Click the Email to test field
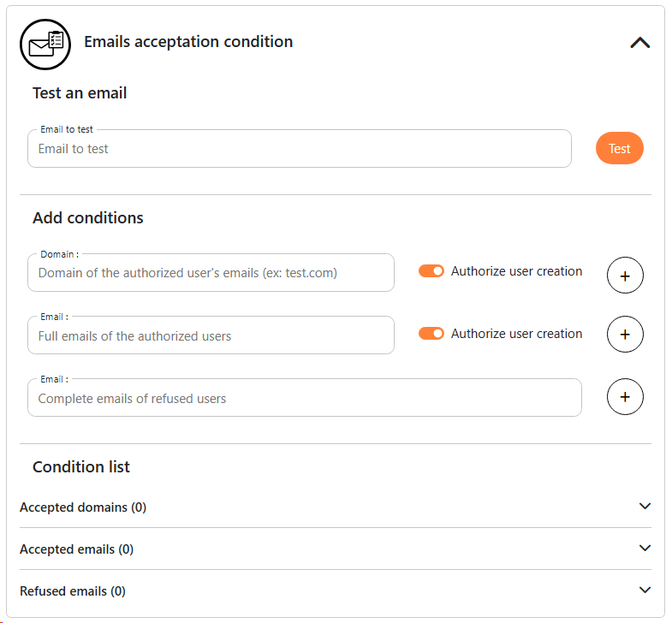Screen dimensions: 672x623 click(300, 149)
